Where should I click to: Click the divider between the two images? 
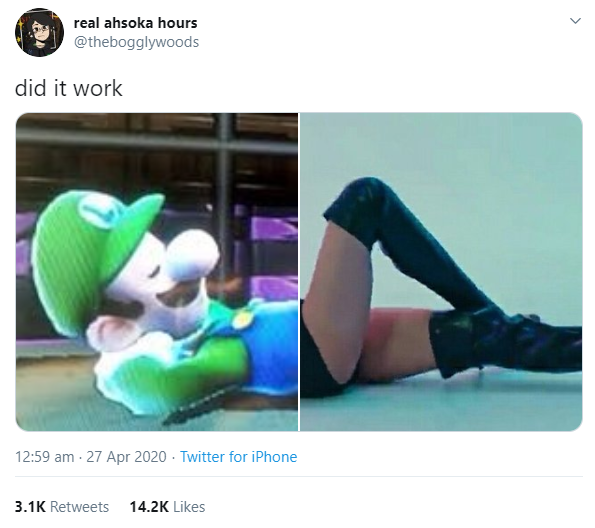pos(299,272)
